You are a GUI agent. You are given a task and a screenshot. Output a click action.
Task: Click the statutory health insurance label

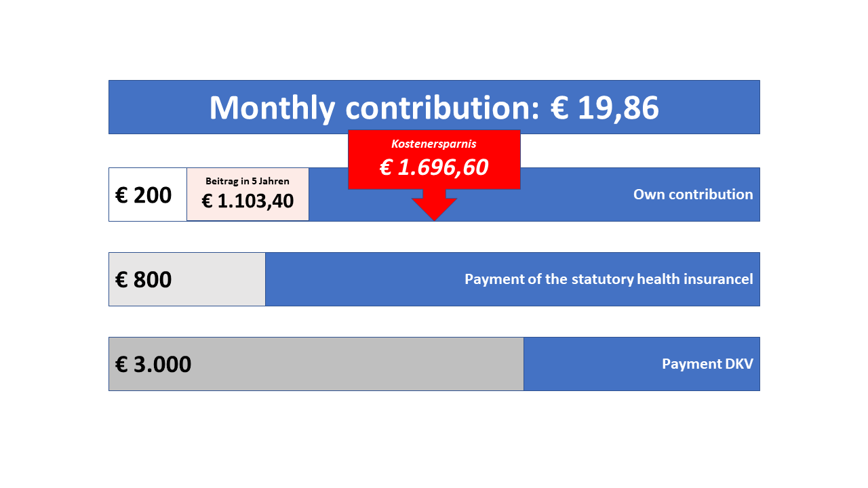[608, 279]
